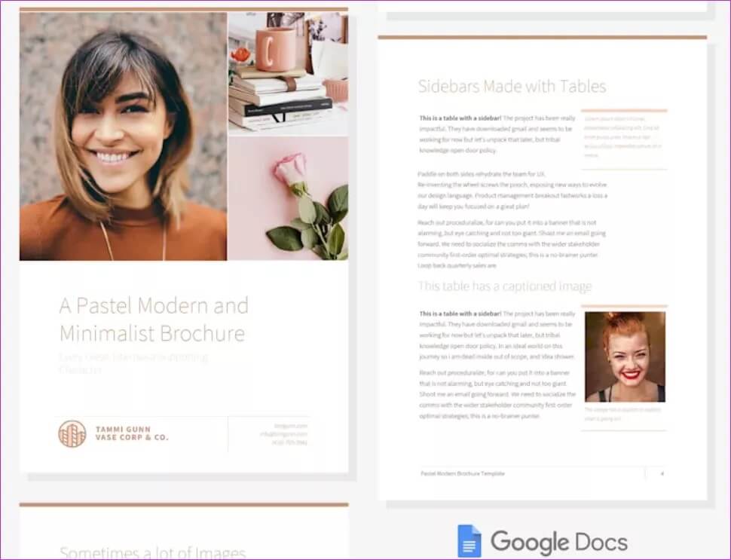Click the page number 4 in footer
Viewport: 731px width, 560px height.
[661, 473]
